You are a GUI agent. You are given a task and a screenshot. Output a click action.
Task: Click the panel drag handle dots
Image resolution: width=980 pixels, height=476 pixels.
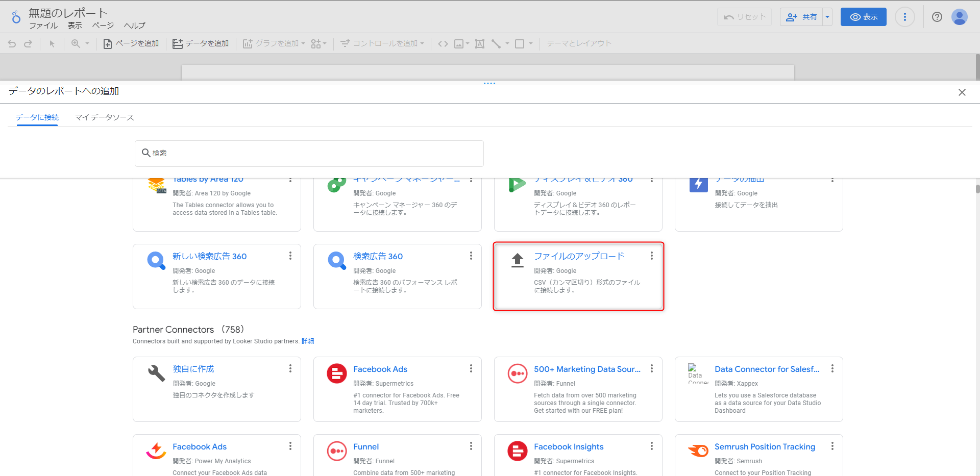pos(489,83)
